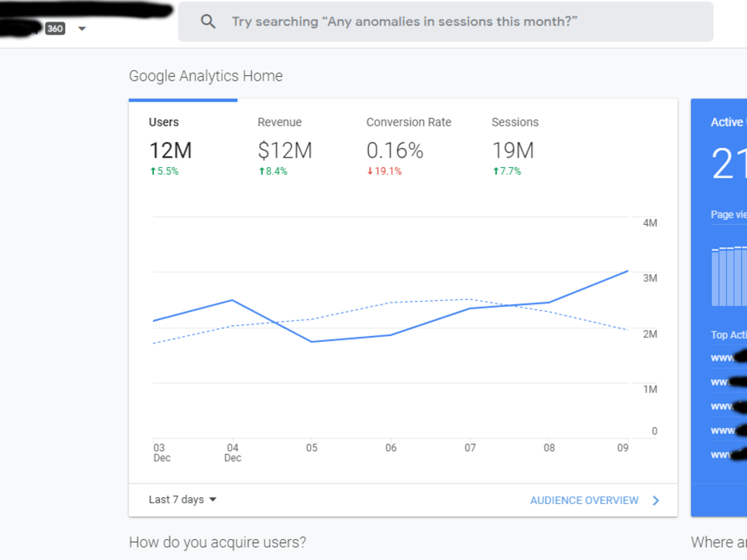The image size is (747, 560).
Task: Click the 1M label on the y-axis
Action: click(x=650, y=390)
